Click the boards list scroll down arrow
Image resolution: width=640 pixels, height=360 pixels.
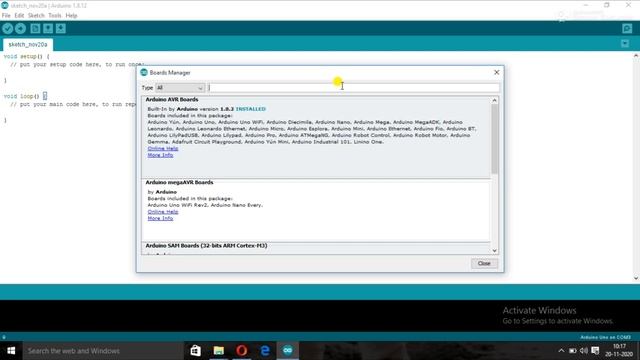pyautogui.click(x=494, y=251)
